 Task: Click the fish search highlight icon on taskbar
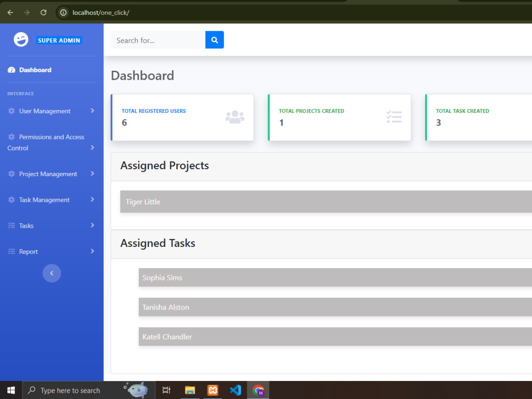pyautogui.click(x=136, y=390)
